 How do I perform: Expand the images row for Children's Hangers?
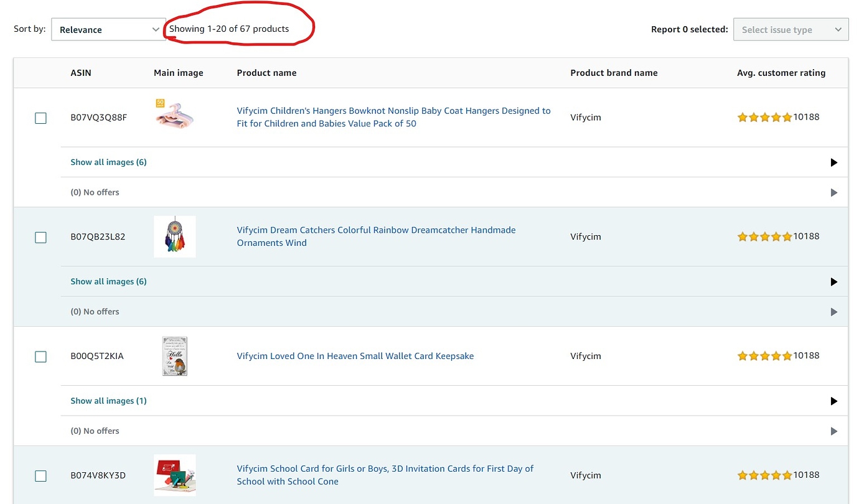(x=834, y=162)
